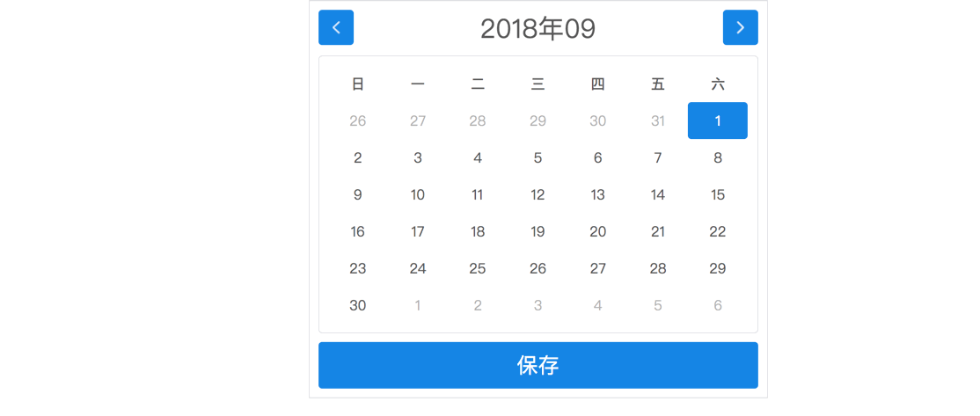Select September 15
980x416 pixels.
[718, 195]
